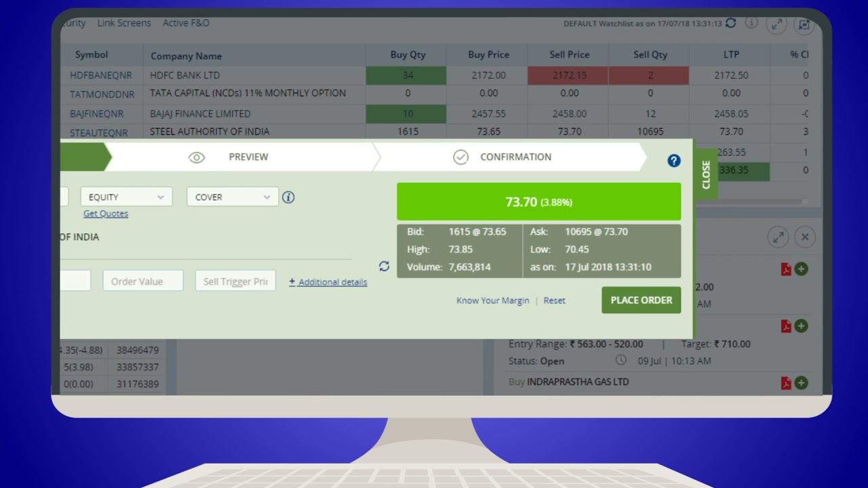Image resolution: width=868 pixels, height=488 pixels.
Task: Click TATA CAPITAL (NCDs) company name
Action: (x=248, y=93)
